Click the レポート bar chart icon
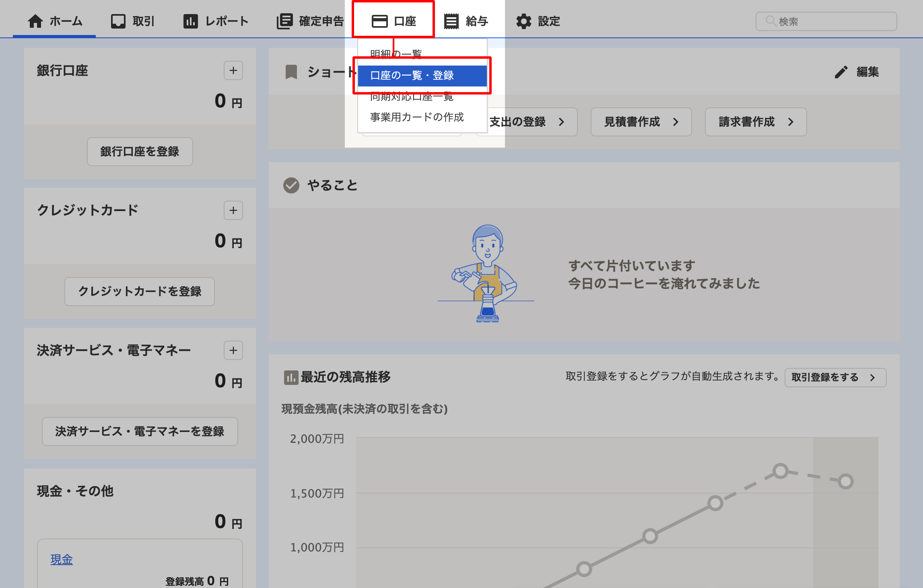The image size is (923, 588). coord(191,21)
